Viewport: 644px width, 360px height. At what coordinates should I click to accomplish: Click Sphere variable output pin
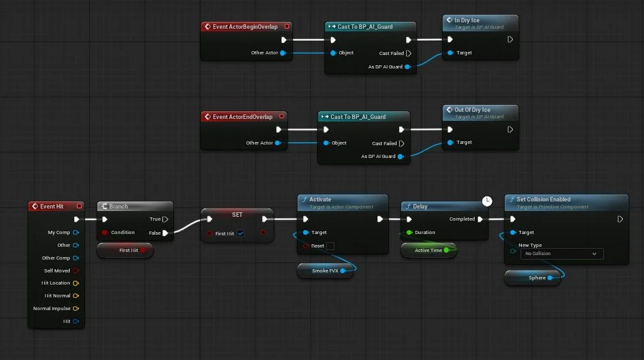(x=550, y=278)
